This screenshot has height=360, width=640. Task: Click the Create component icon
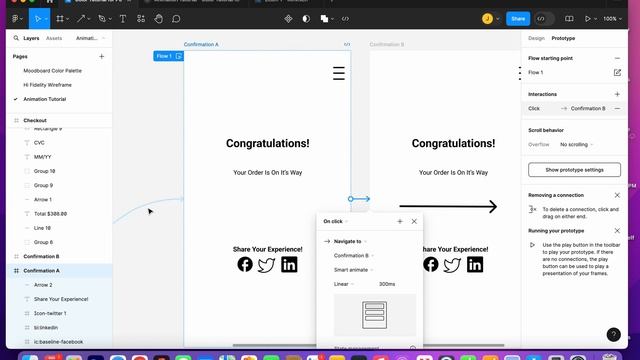point(288,19)
